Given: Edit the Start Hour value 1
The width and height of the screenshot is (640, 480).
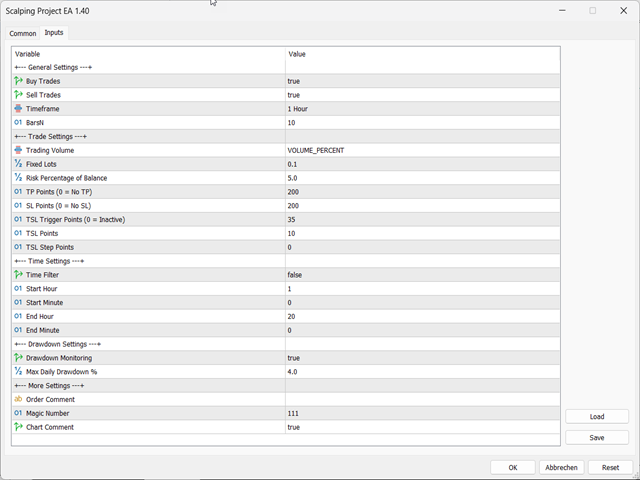Looking at the screenshot, I should click(x=422, y=289).
